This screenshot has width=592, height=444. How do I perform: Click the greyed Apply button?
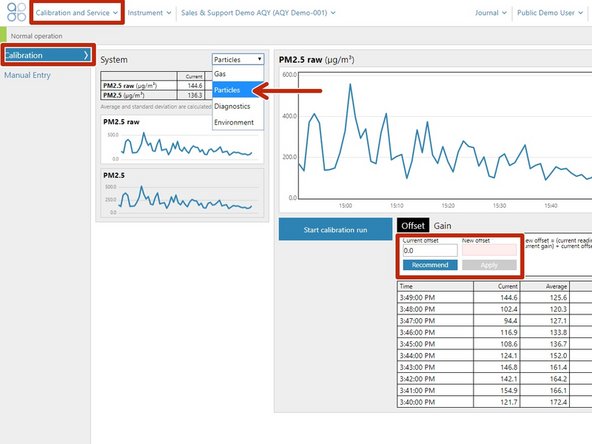click(x=489, y=265)
